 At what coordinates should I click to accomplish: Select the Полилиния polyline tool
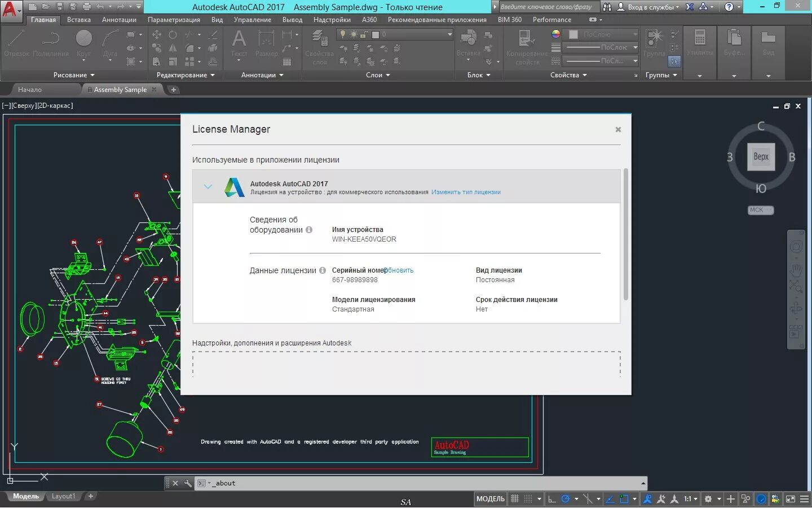pyautogui.click(x=51, y=44)
